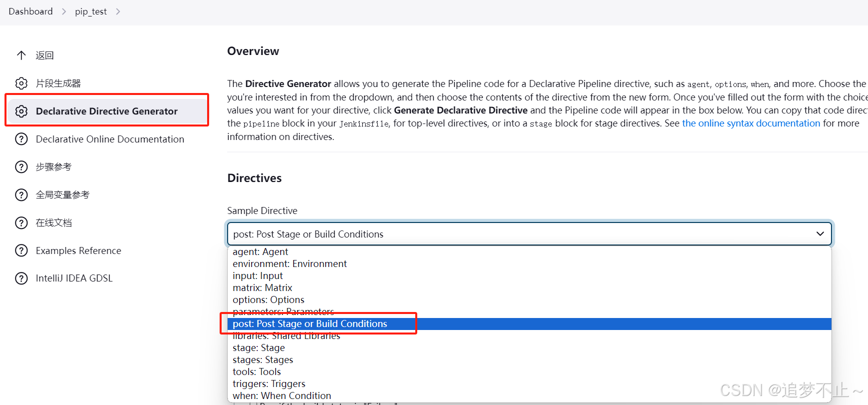Choose 'parameters: Parameters' option
This screenshot has height=405, width=868.
click(529, 311)
